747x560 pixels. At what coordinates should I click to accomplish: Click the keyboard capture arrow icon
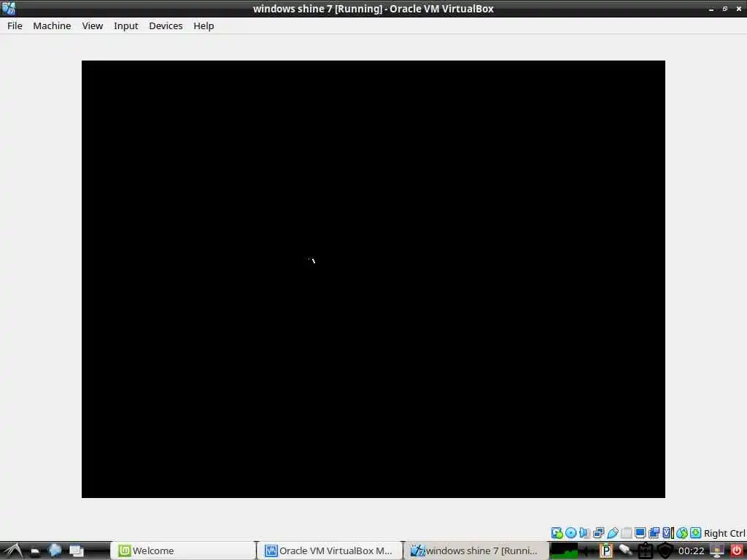click(695, 533)
